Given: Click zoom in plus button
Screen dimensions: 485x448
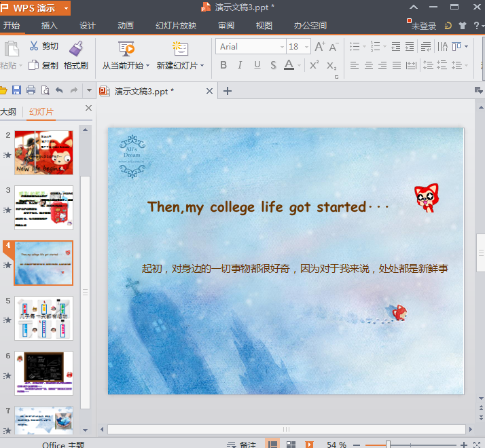Looking at the screenshot, I should (x=464, y=445).
